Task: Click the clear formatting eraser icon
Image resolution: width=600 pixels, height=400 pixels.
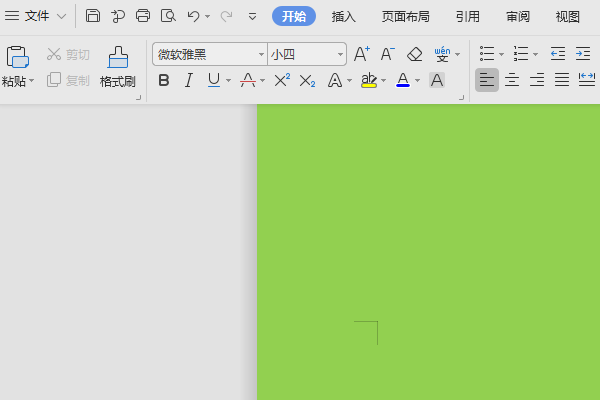Action: pyautogui.click(x=415, y=54)
